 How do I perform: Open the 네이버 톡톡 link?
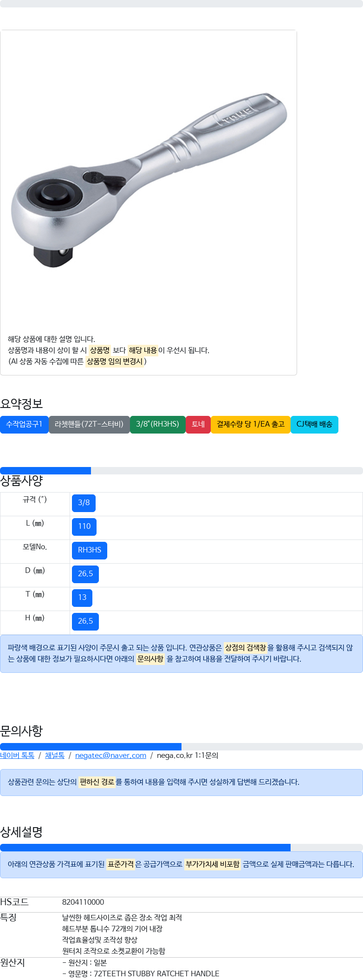[17, 756]
